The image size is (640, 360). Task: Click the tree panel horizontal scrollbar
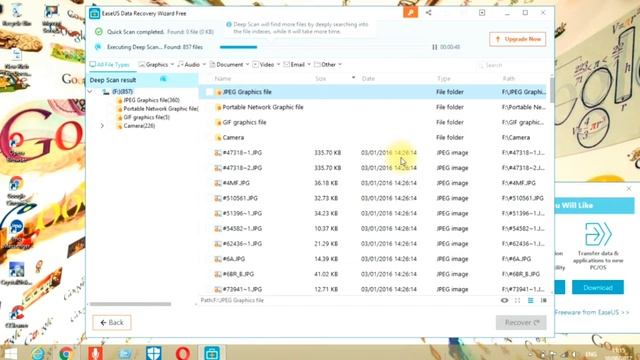click(x=131, y=304)
